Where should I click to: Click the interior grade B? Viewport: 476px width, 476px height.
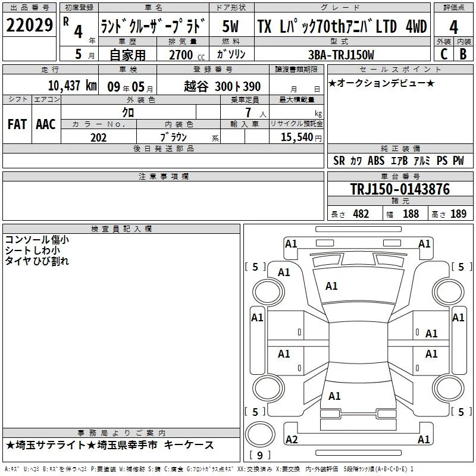pos(464,54)
